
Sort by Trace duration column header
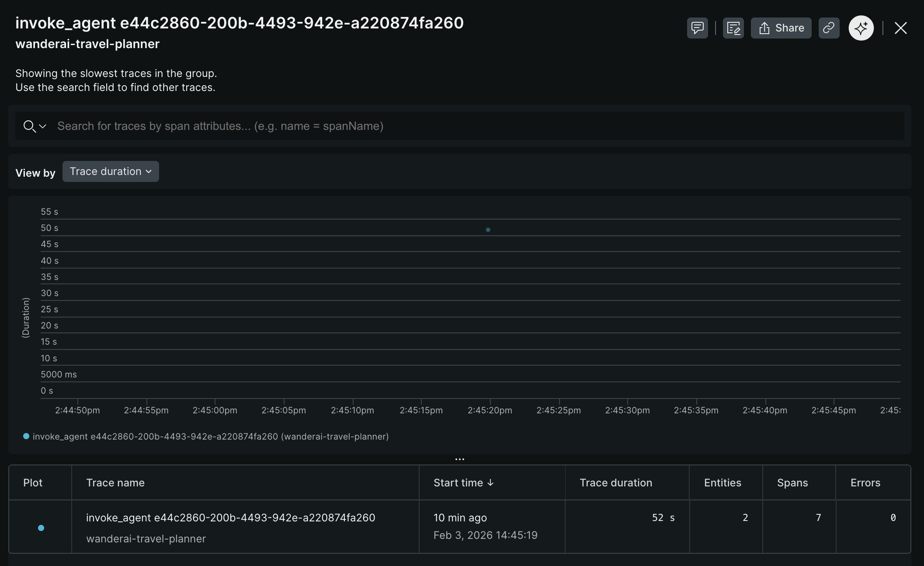(x=615, y=482)
